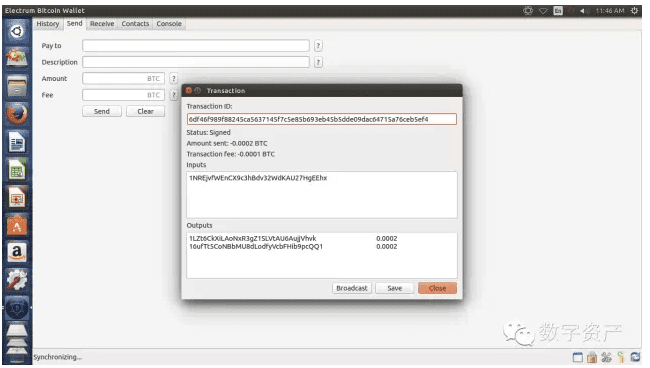The width and height of the screenshot is (650, 368).
Task: Click the Clear button
Action: pyautogui.click(x=146, y=111)
